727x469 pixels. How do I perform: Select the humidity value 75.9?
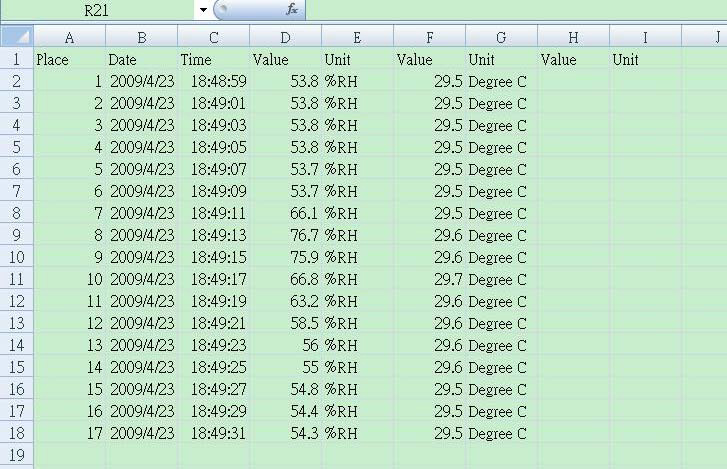coord(286,257)
